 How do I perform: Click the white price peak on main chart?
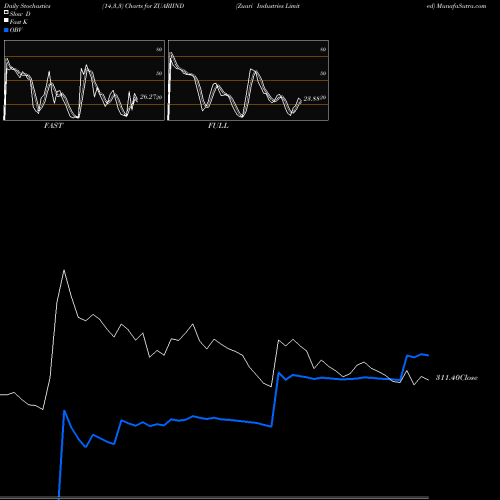click(64, 271)
